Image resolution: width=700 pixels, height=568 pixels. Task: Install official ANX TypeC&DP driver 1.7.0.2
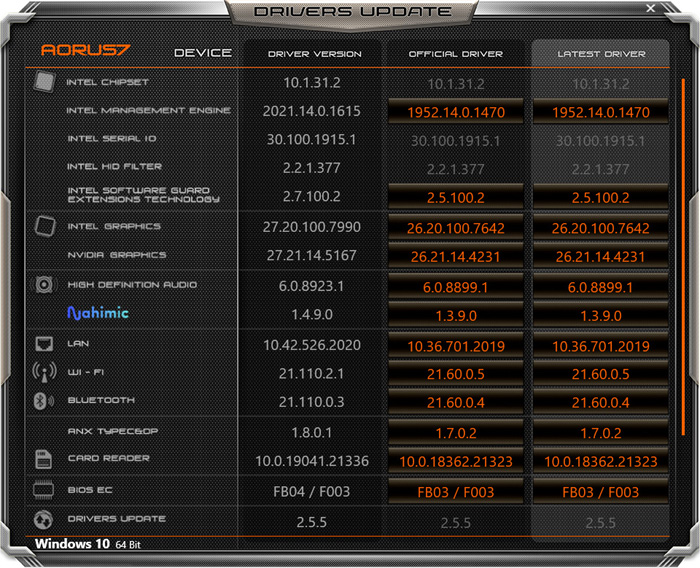[456, 433]
